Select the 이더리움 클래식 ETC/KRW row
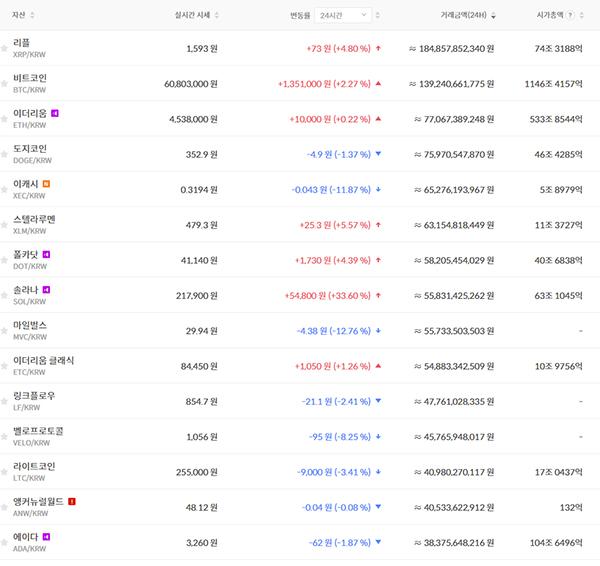600x566 pixels. [300, 366]
